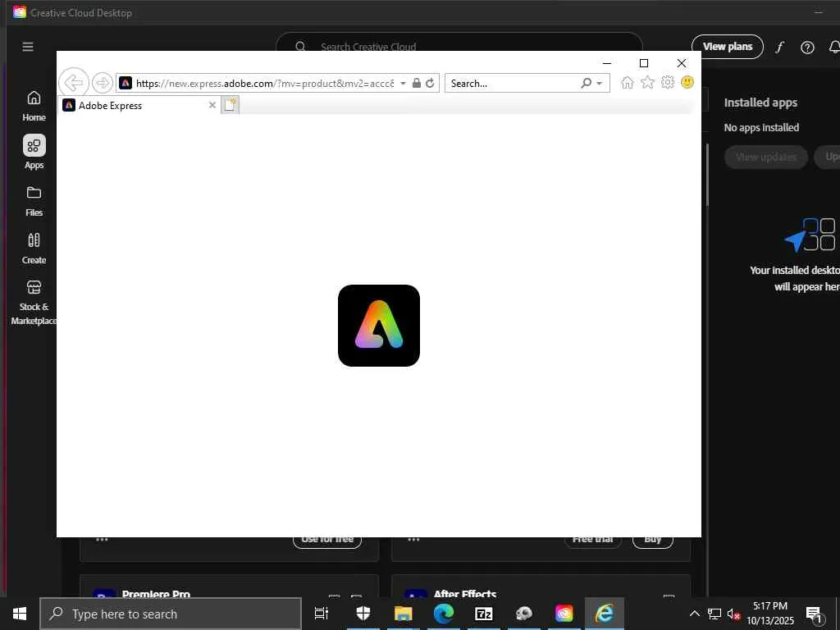840x630 pixels.
Task: Expand the address bar autocomplete dropdown
Action: pos(403,83)
